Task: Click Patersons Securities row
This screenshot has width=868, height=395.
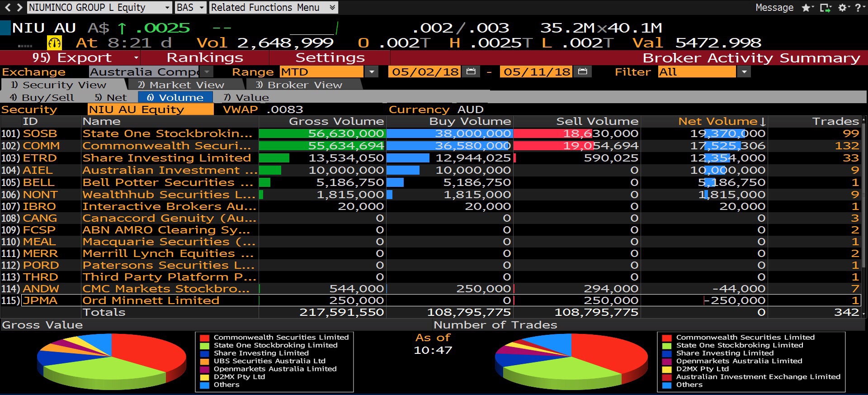Action: tap(430, 265)
